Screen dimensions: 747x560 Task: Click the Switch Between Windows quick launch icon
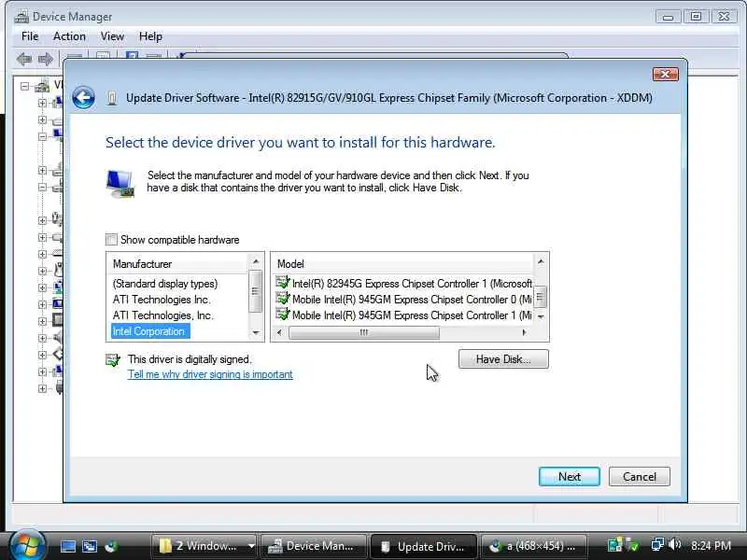tap(90, 546)
